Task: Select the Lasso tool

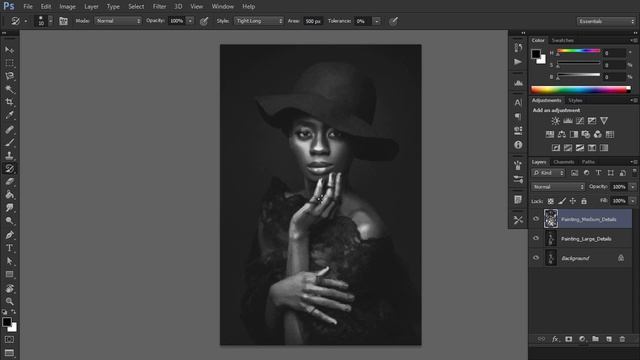Action: pos(9,76)
